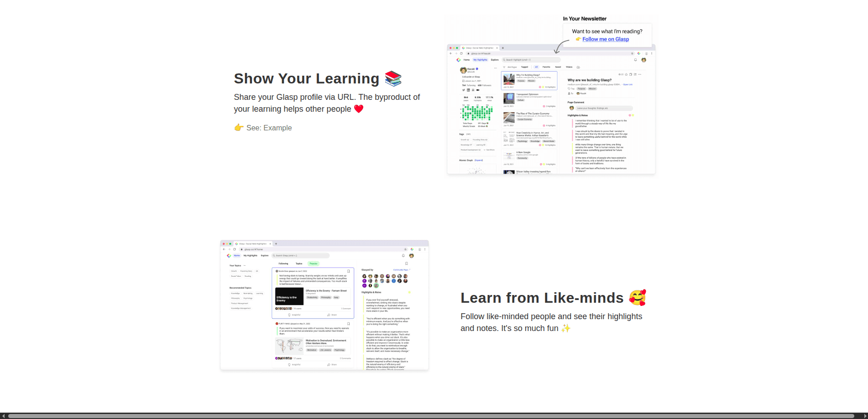Image resolution: width=868 pixels, height=419 pixels.
Task: Click the sparkles emoji after "so much fun"
Action: (566, 328)
